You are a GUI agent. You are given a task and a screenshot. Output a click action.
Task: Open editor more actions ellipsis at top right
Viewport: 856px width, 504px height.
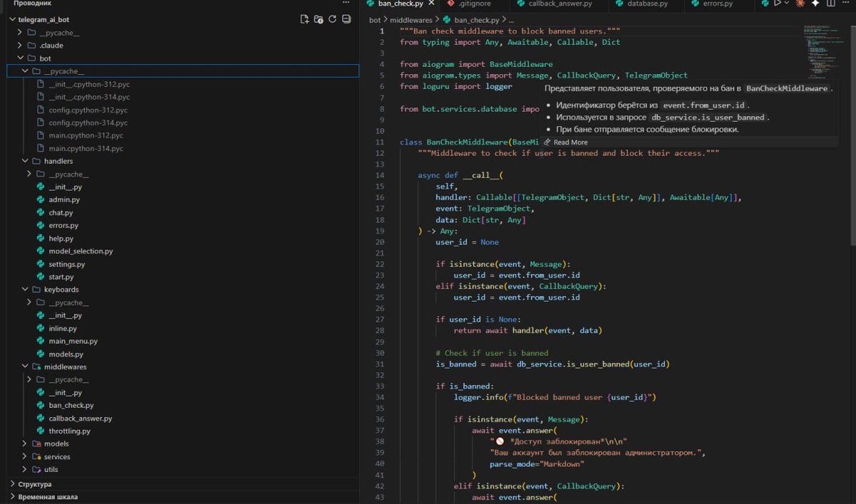(845, 4)
